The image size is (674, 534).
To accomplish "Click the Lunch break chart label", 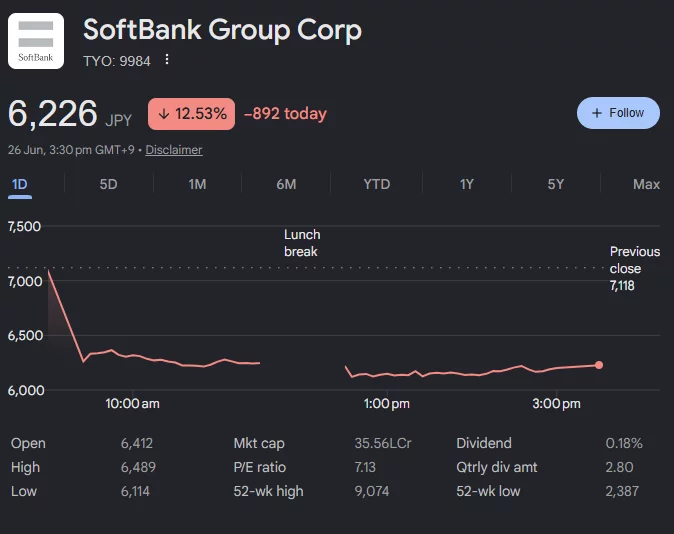I will [302, 243].
